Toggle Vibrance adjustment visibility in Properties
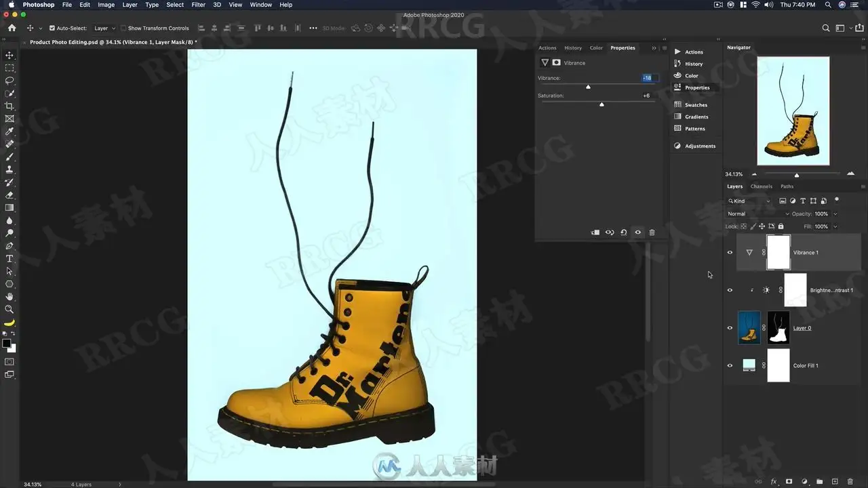This screenshot has height=488, width=868. tap(638, 232)
